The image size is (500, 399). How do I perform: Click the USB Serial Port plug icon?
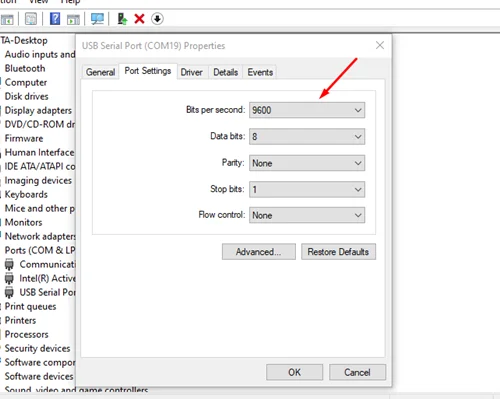coord(9,292)
